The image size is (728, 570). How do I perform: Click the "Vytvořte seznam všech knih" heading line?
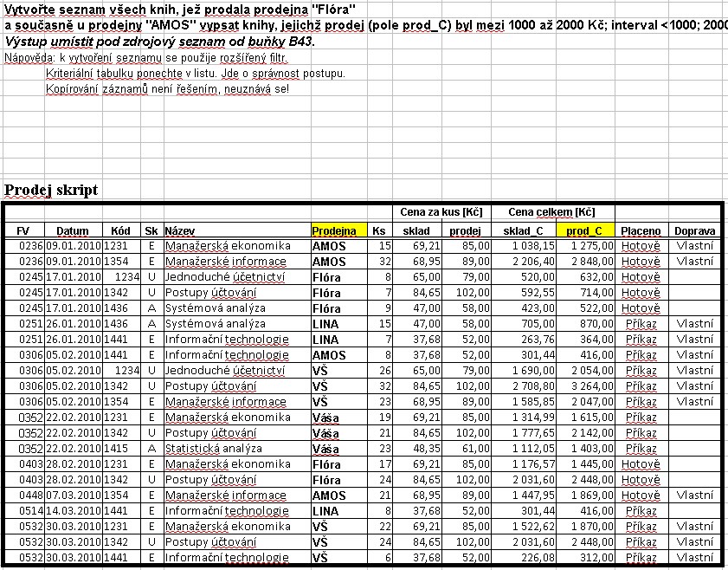[179, 10]
